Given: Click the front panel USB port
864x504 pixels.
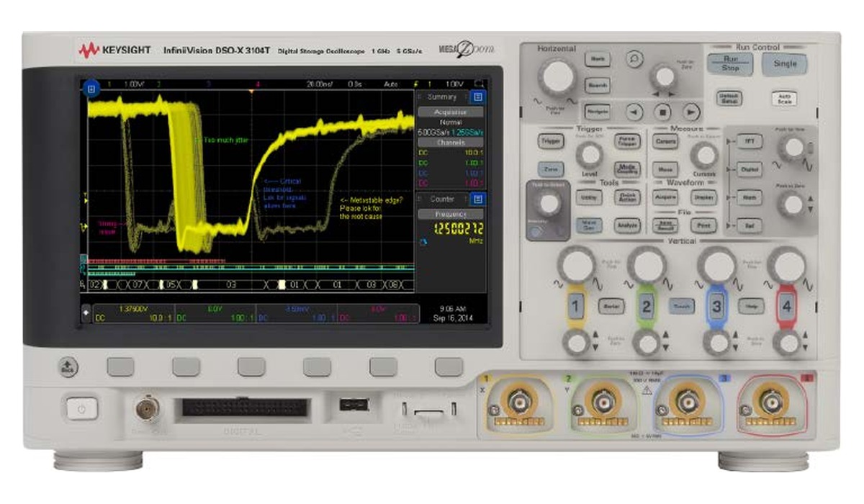Looking at the screenshot, I should point(354,404).
